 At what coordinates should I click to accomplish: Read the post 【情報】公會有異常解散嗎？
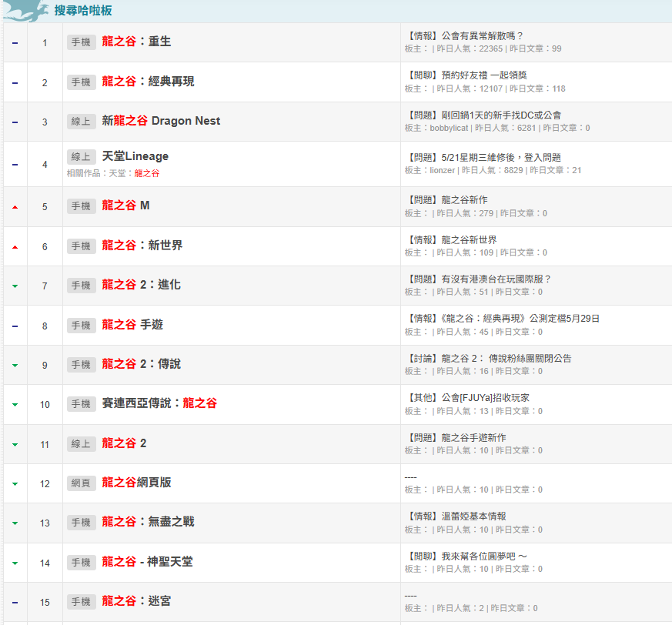(464, 35)
